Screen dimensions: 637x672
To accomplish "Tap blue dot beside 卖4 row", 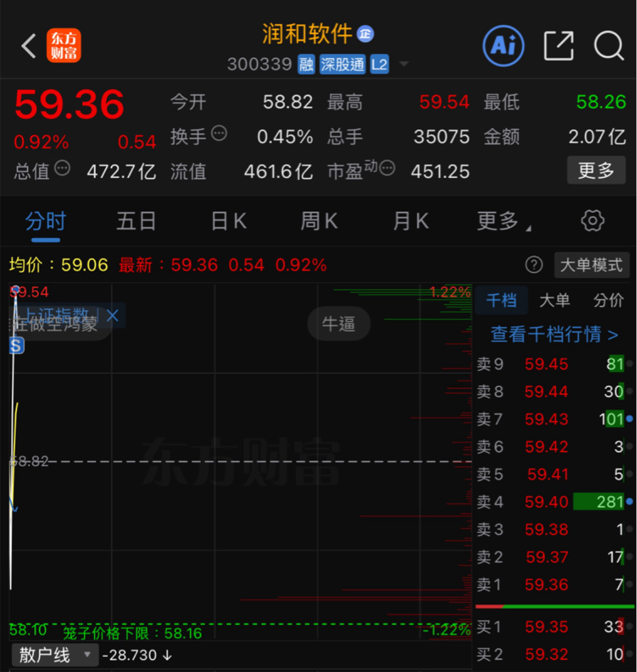I will point(629,501).
